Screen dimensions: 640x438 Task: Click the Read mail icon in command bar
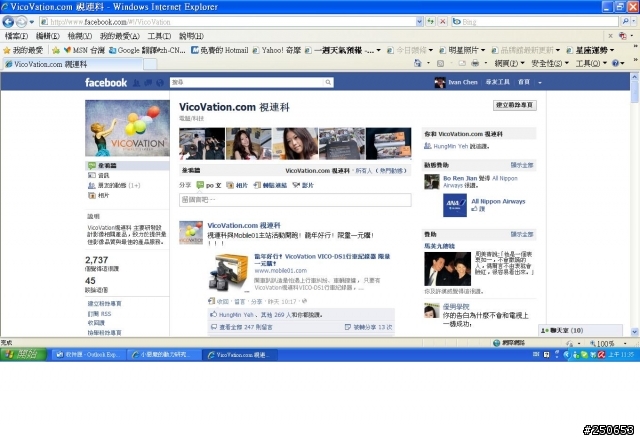pyautogui.click(x=462, y=63)
